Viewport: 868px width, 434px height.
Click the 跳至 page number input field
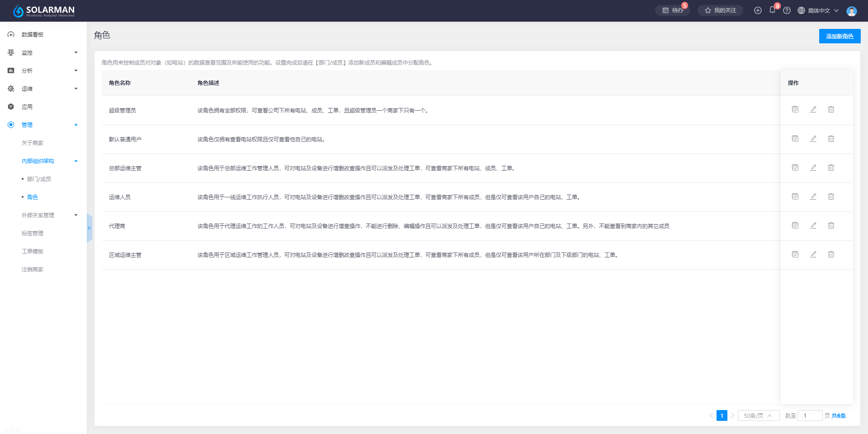(x=810, y=415)
